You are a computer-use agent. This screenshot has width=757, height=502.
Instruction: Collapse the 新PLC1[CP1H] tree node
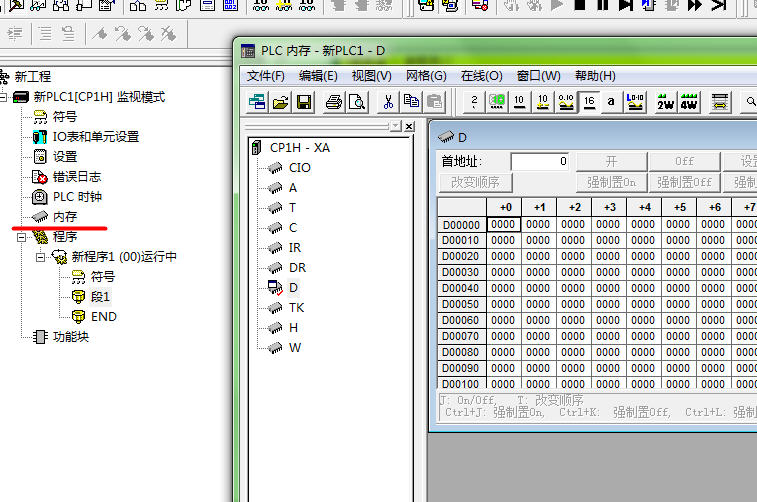point(4,97)
